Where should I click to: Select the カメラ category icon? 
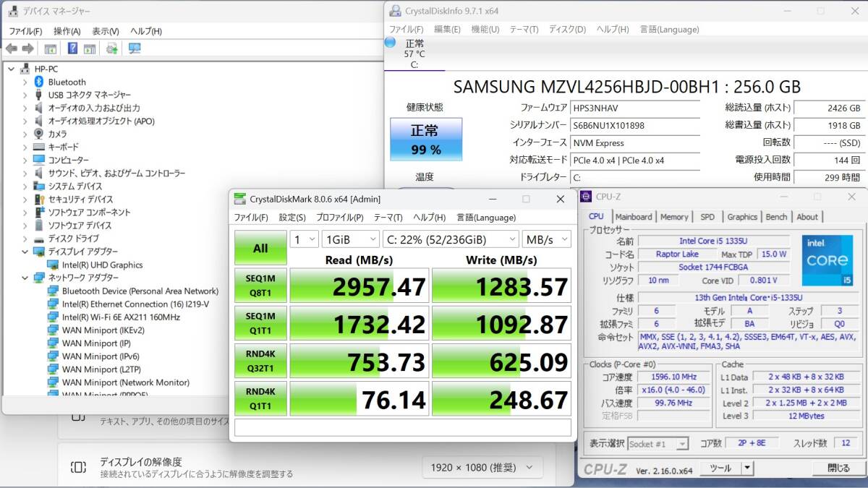pyautogui.click(x=39, y=134)
